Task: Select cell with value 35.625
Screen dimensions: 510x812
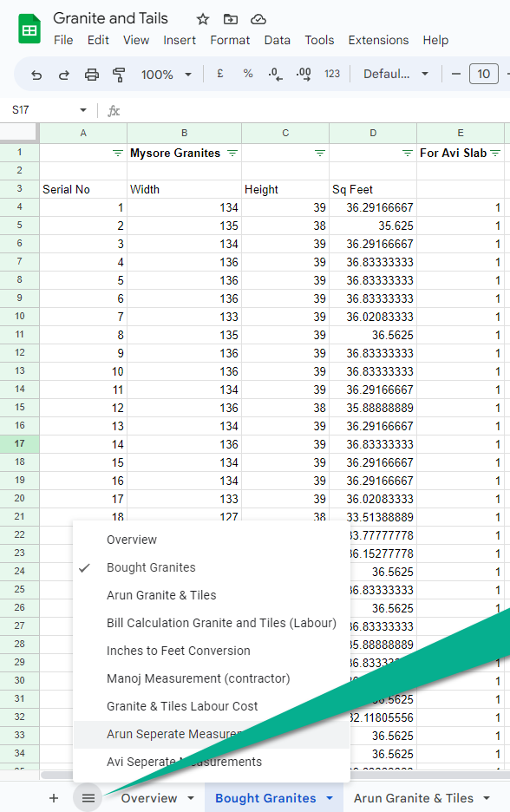Action: (x=373, y=226)
